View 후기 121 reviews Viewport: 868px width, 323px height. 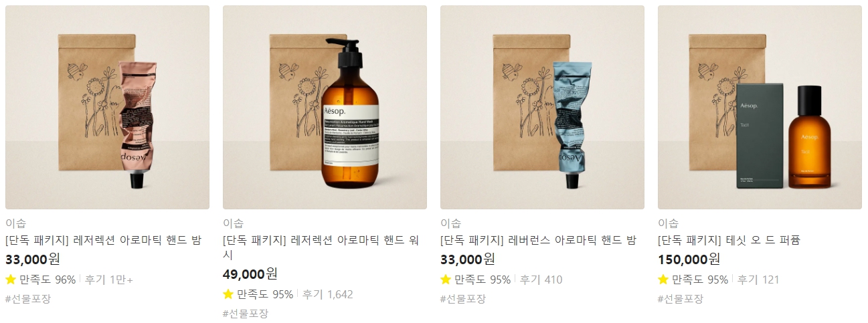pos(758,280)
